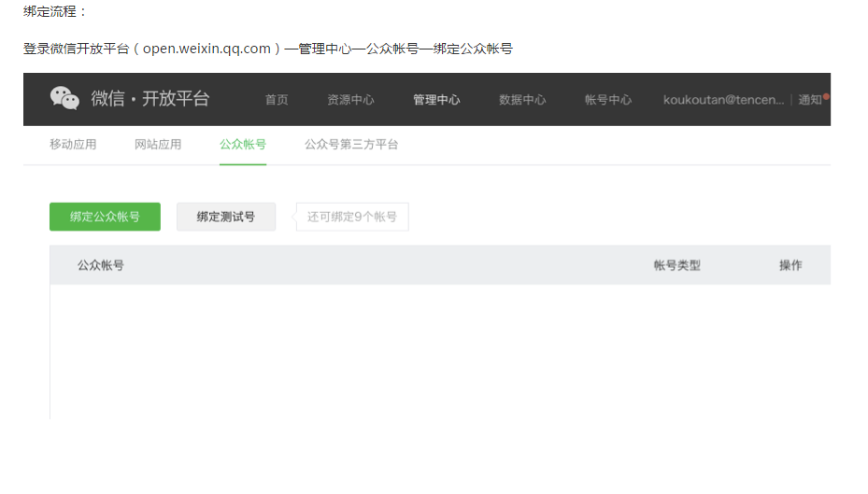This screenshot has width=868, height=494.
Task: Click the red notification dot
Action: coord(826,96)
